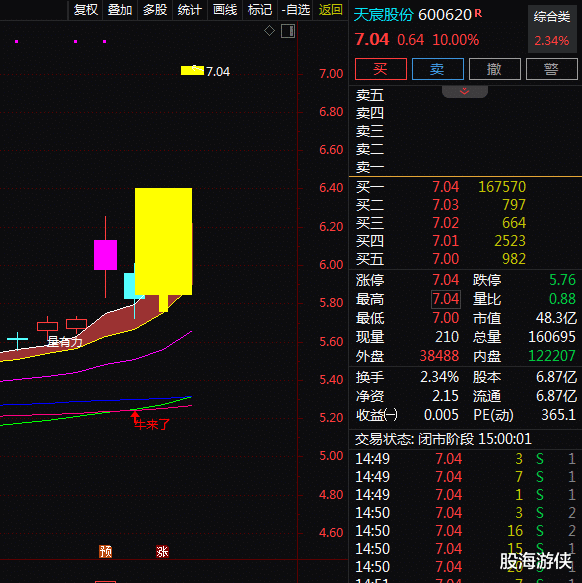The image size is (582, 583).
Task: Click the PE(动) value 365.1
Action: click(559, 415)
